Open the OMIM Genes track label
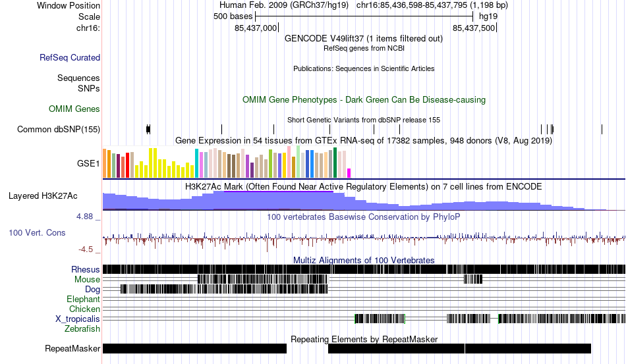The width and height of the screenshot is (626, 364). 74,109
